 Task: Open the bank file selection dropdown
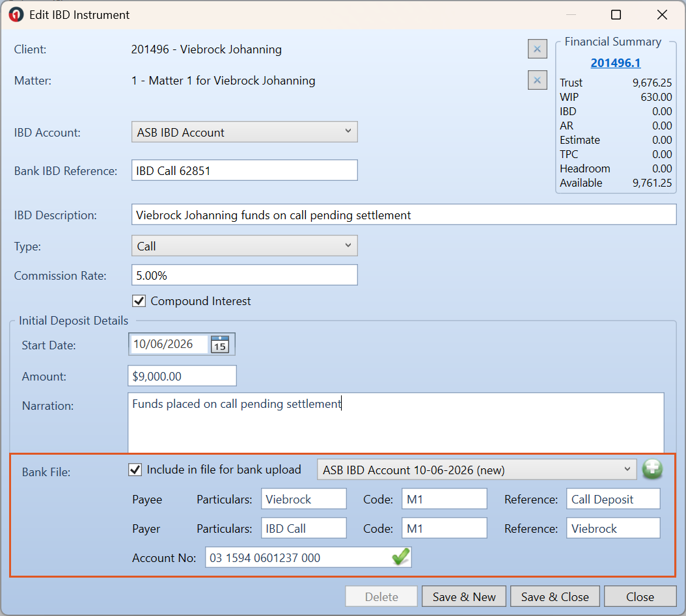[x=477, y=470]
